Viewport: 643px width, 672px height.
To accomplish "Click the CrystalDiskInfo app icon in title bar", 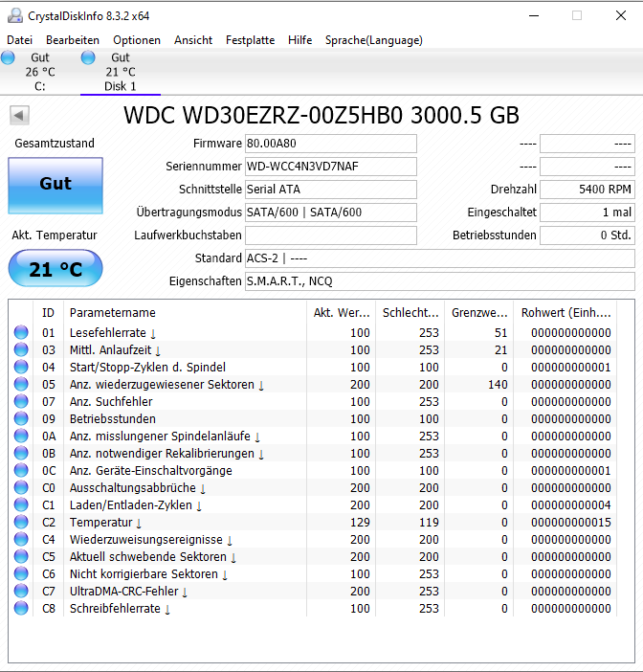I will [x=15, y=15].
